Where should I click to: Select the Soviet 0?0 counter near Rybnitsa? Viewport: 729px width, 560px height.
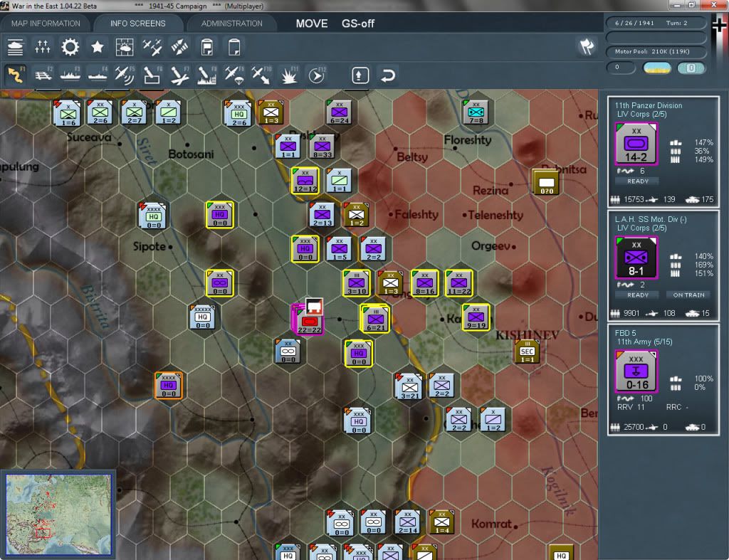click(x=546, y=182)
